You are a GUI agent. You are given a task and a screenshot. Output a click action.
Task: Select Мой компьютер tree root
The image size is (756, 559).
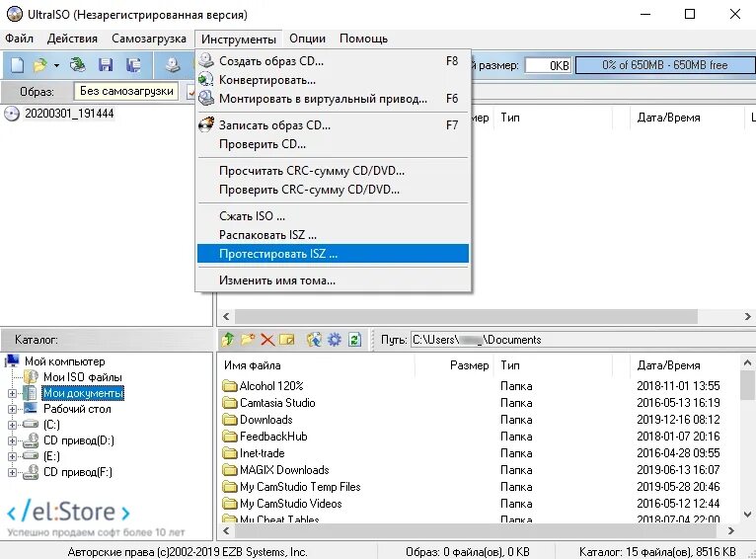[x=64, y=361]
